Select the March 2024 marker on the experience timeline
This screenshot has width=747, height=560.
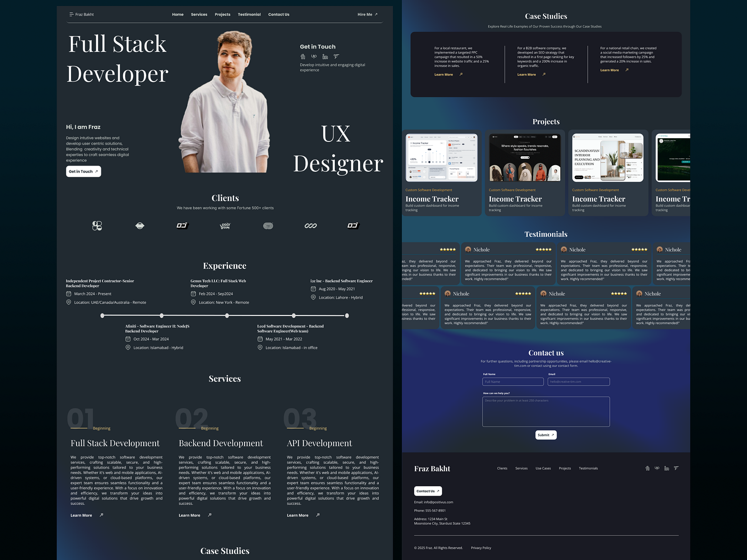(x=103, y=315)
